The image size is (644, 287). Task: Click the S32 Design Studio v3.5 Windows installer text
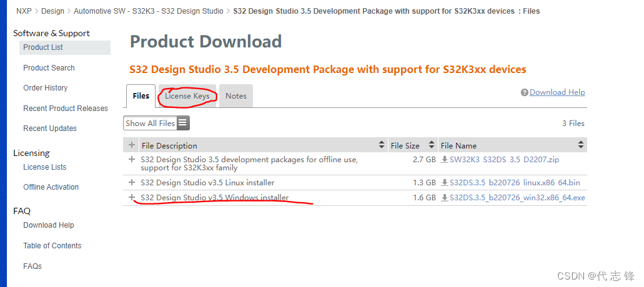click(214, 198)
